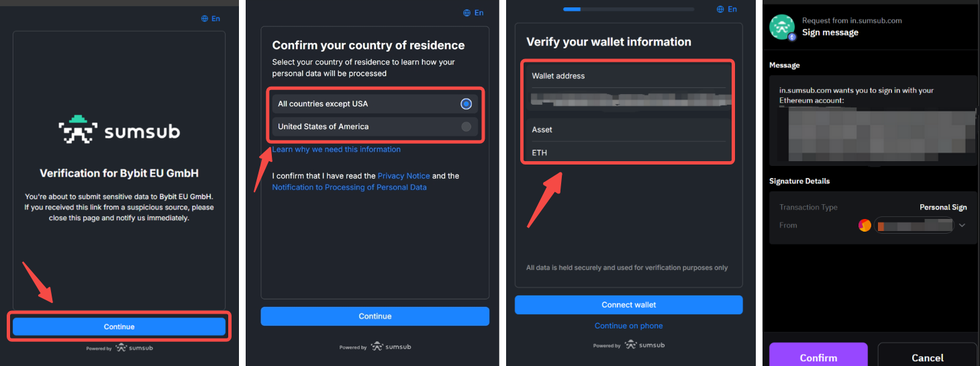Confirm the sign message request

pyautogui.click(x=818, y=357)
